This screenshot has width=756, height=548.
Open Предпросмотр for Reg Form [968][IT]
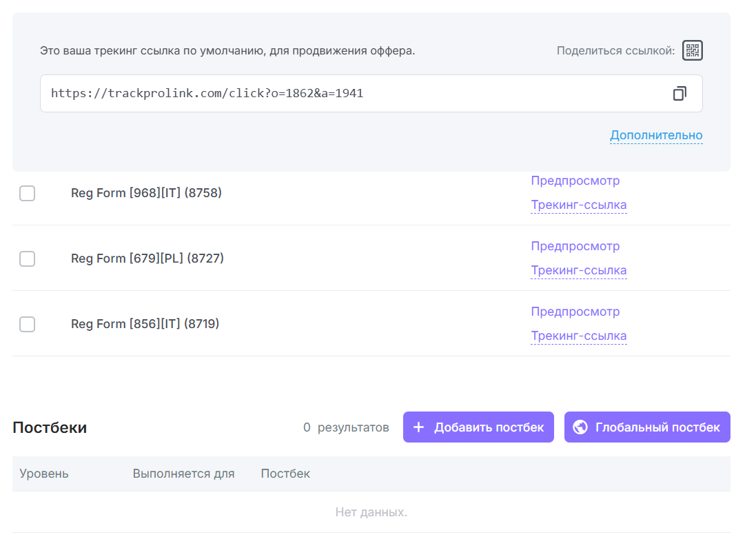(575, 181)
